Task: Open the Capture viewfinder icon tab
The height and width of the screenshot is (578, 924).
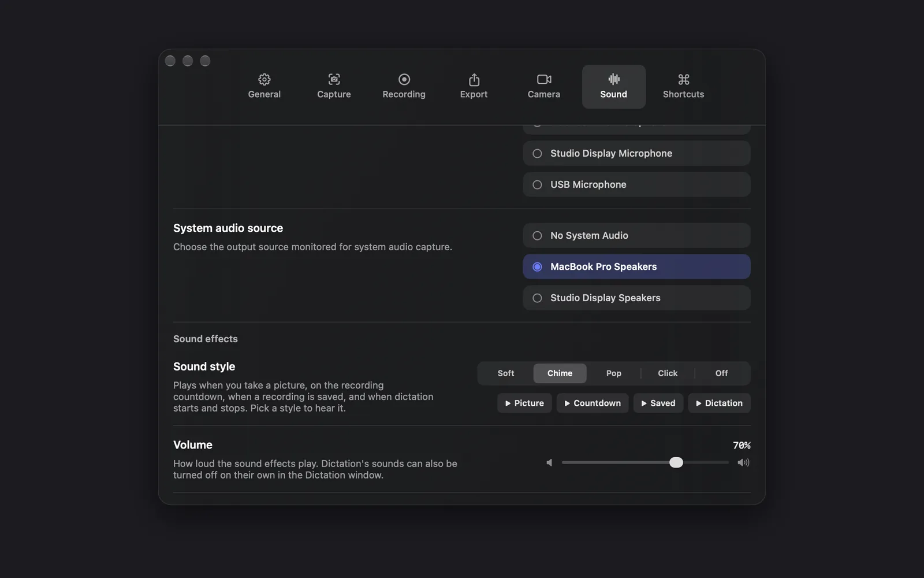Action: tap(334, 79)
